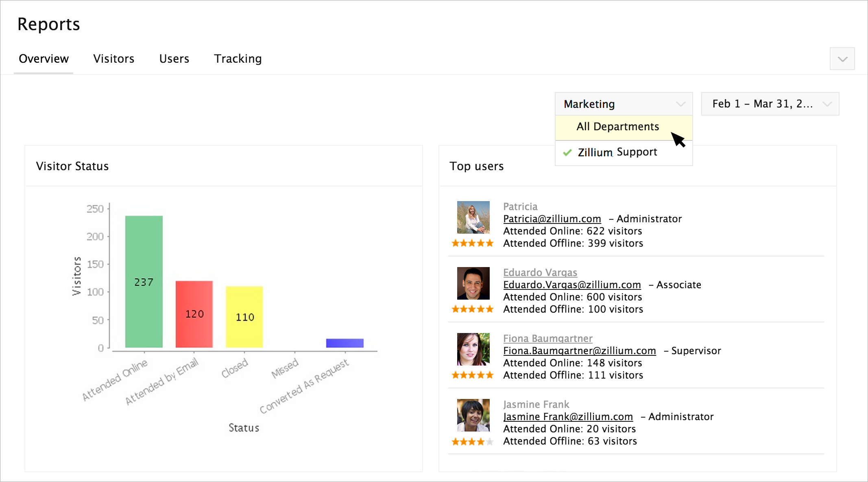
Task: Click Eduardo Vargas's star rating
Action: 472,309
